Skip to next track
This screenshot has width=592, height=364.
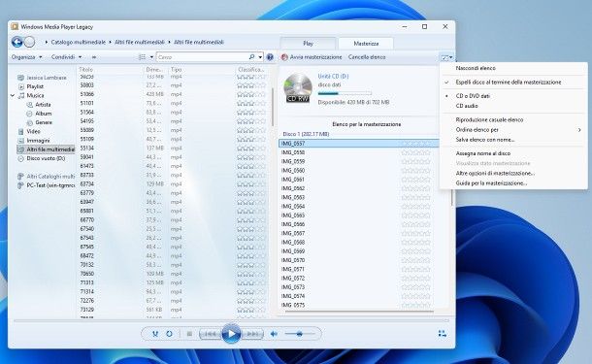coord(252,334)
